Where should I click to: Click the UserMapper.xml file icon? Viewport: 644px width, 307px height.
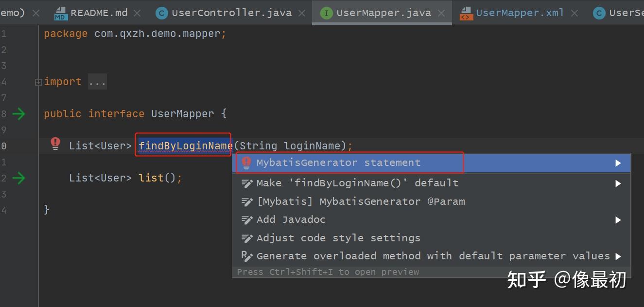(x=466, y=13)
